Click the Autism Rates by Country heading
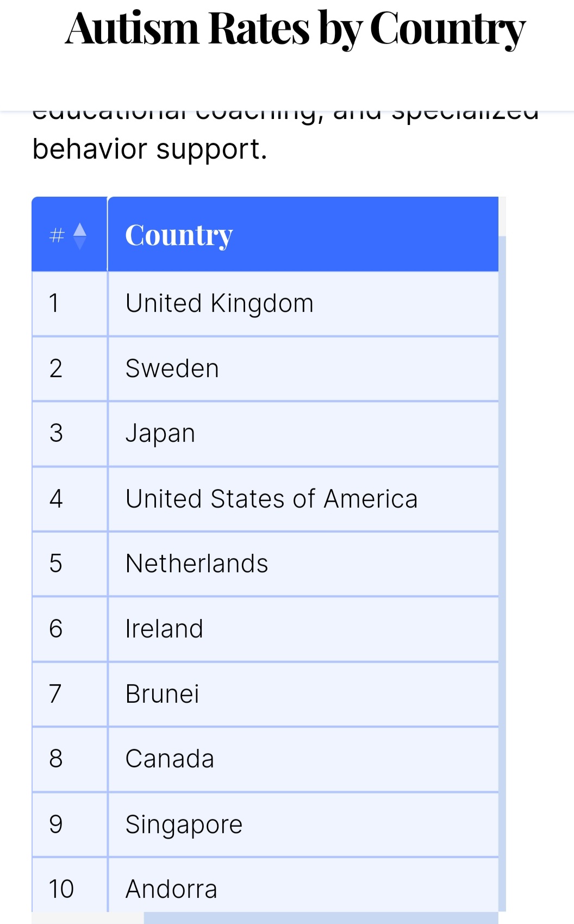 point(295,30)
